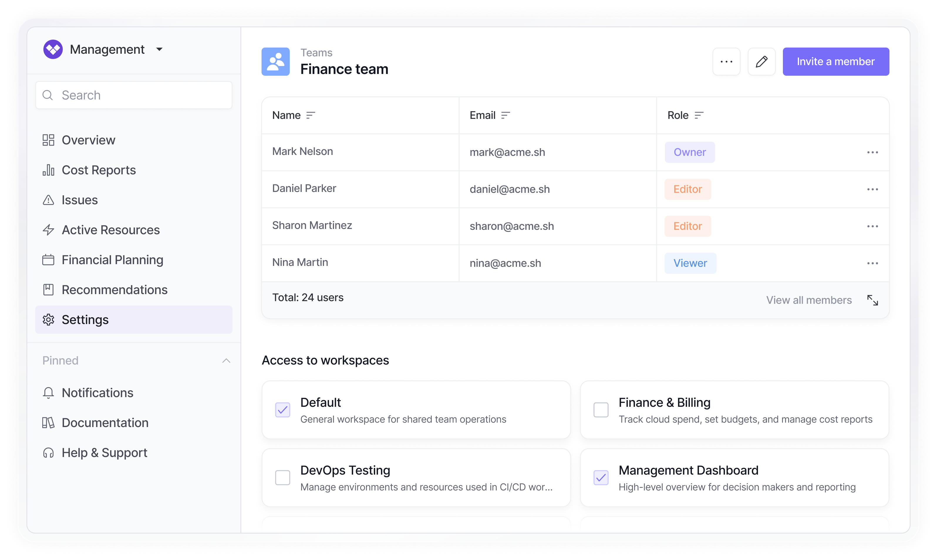This screenshot has width=937, height=560.
Task: Collapse the Pinned section chevron
Action: [x=226, y=361]
